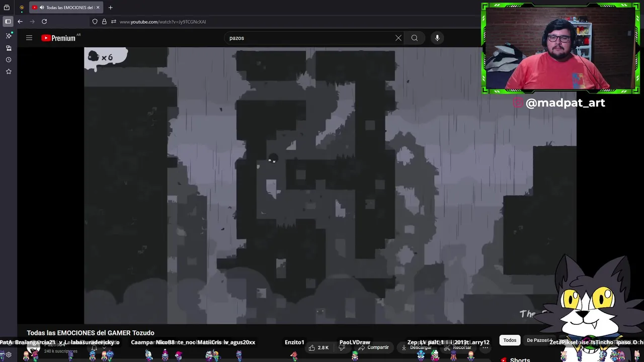Share video via Compartir button
Screen dimensions: 644x362
373,347
